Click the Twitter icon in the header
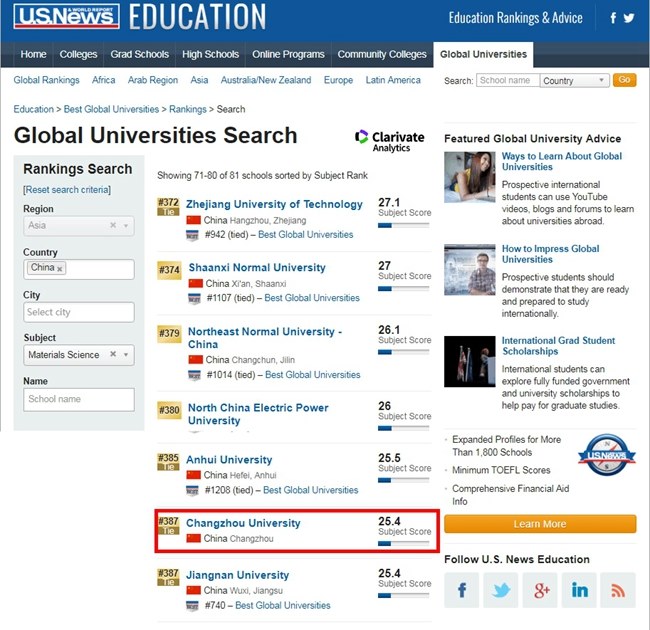This screenshot has width=650, height=630. (x=630, y=18)
